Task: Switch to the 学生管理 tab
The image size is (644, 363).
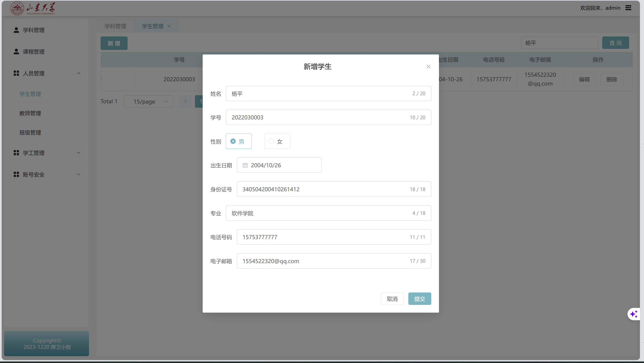Action: (x=153, y=26)
